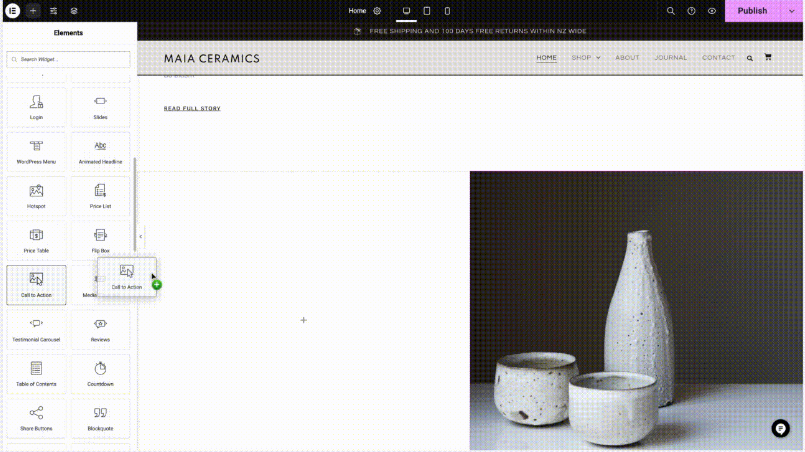Click the CONTACT menu item

(718, 58)
